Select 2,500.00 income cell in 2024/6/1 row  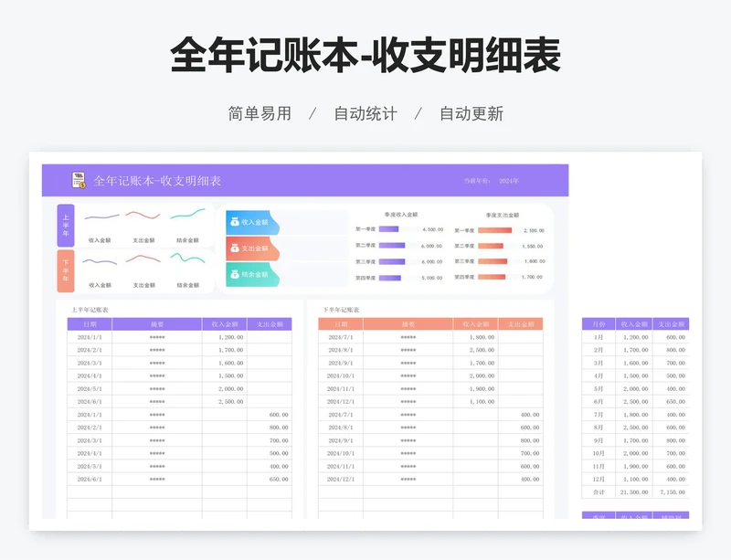(225, 401)
